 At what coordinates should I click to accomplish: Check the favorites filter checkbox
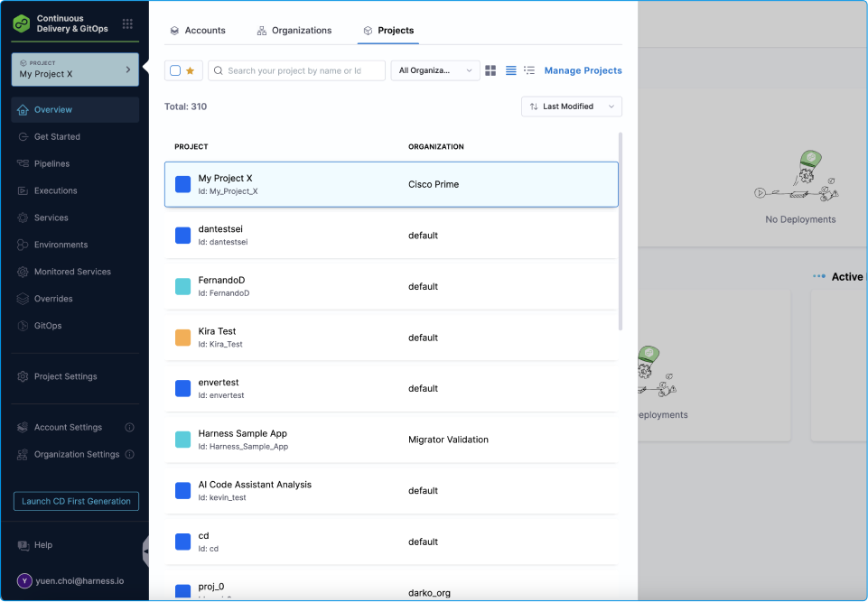coord(175,70)
